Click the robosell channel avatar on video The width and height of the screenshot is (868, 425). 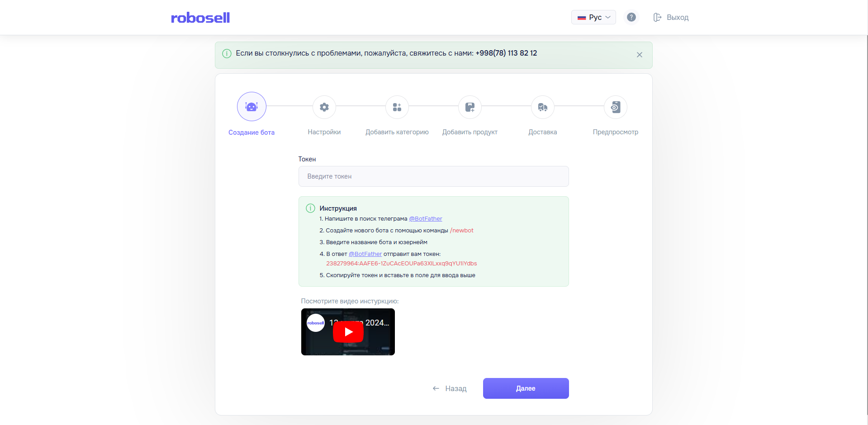(x=316, y=323)
